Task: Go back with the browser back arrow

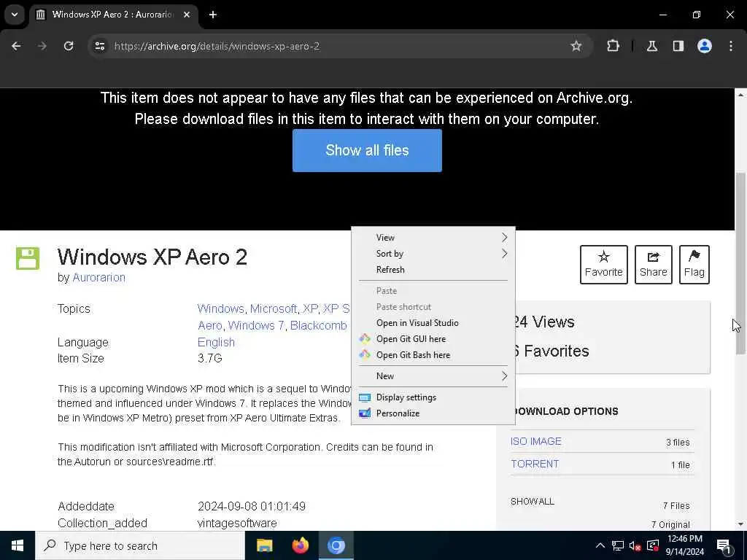Action: (16, 46)
